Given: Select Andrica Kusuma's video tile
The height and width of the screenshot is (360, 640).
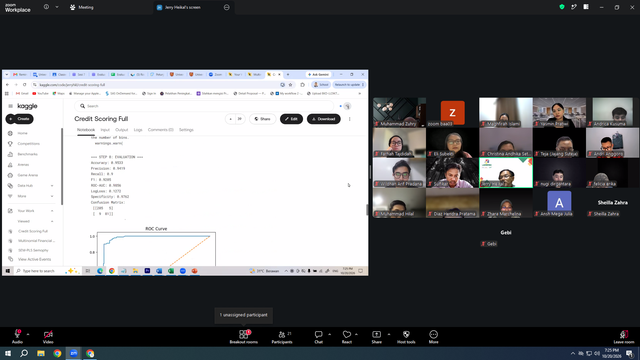Looking at the screenshot, I should point(612,112).
